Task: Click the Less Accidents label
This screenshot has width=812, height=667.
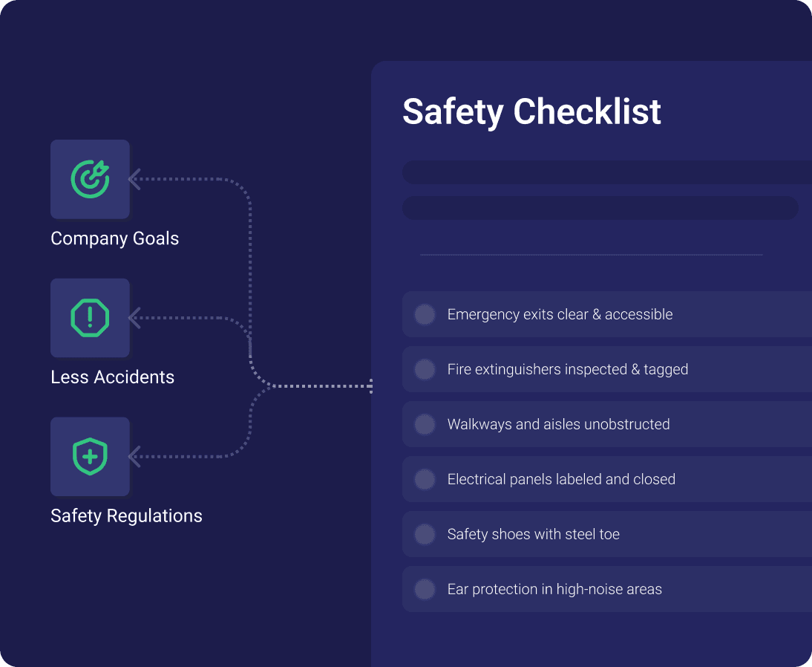Action: pyautogui.click(x=112, y=377)
